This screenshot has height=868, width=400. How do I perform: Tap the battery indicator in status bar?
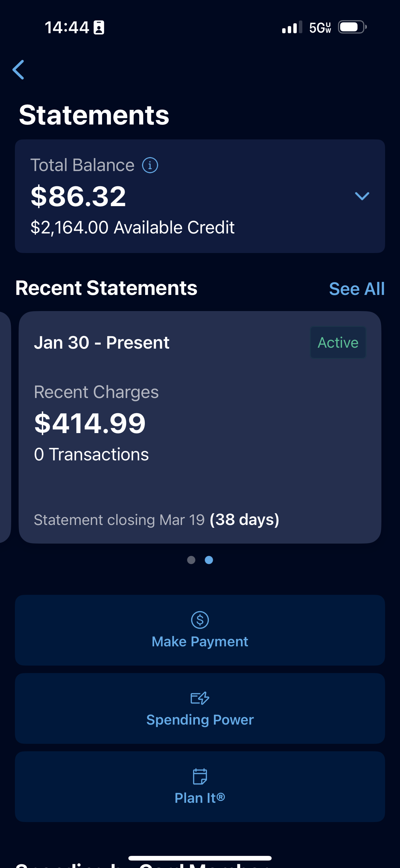[x=352, y=27]
